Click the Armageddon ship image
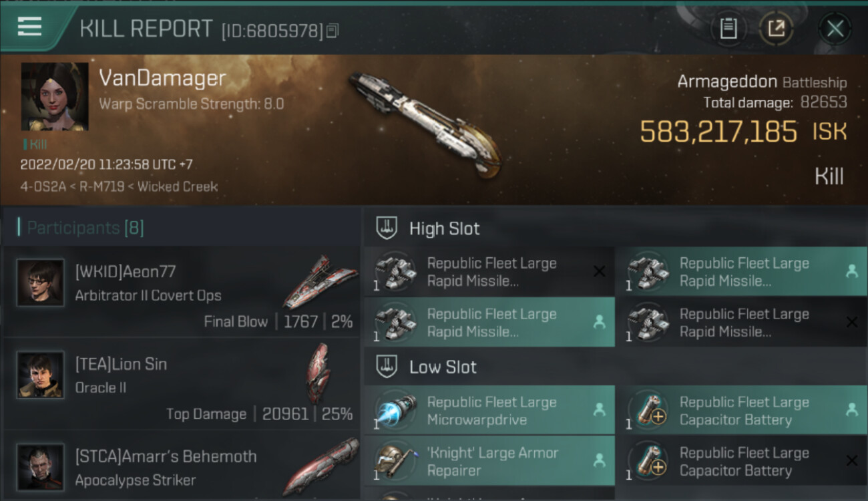This screenshot has width=868, height=501. (x=425, y=126)
